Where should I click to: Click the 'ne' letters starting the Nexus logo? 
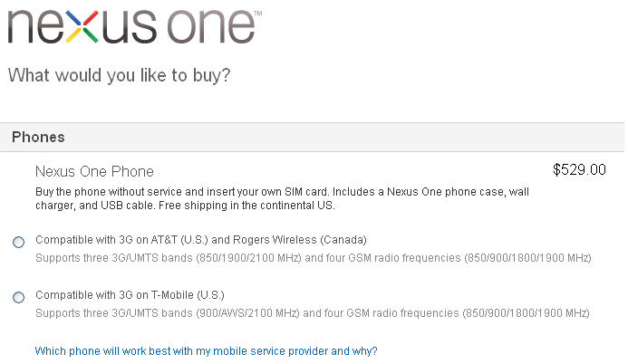click(35, 26)
